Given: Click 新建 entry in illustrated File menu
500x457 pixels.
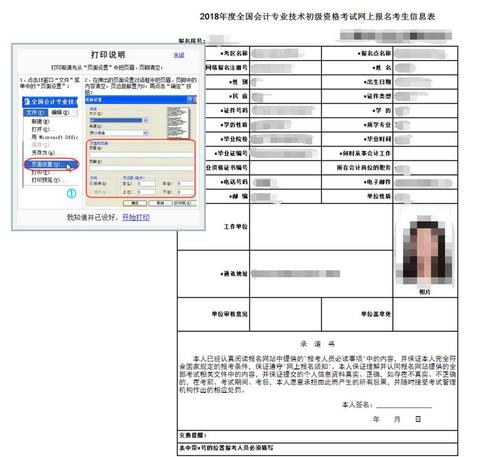Looking at the screenshot, I should click(x=40, y=121).
